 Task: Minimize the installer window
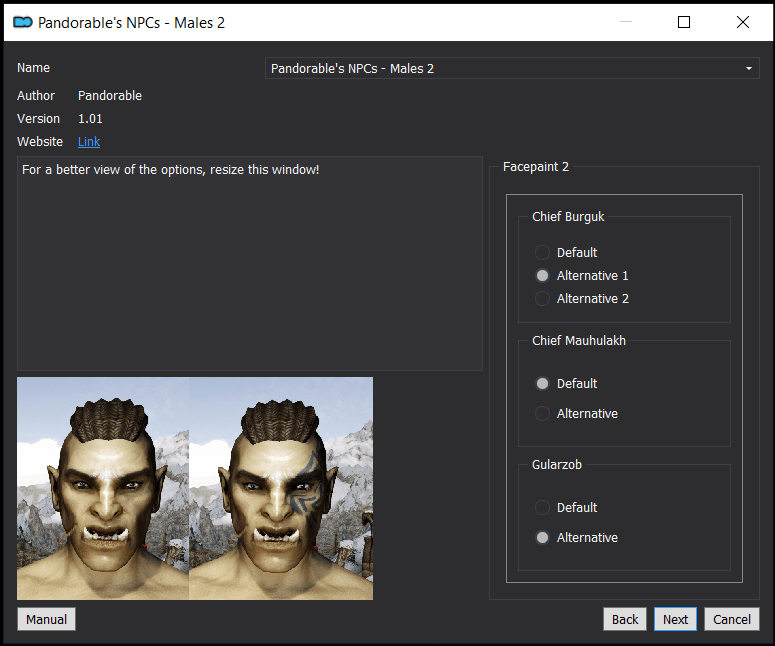(626, 22)
